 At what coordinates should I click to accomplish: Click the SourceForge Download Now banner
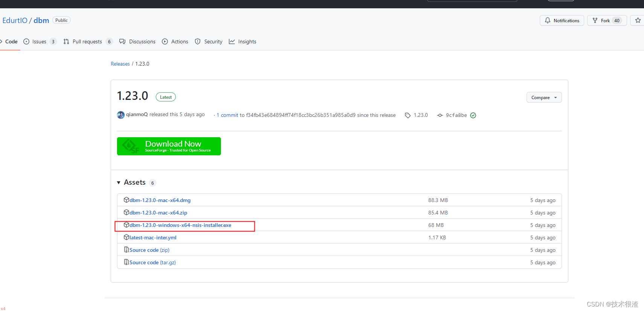[169, 146]
